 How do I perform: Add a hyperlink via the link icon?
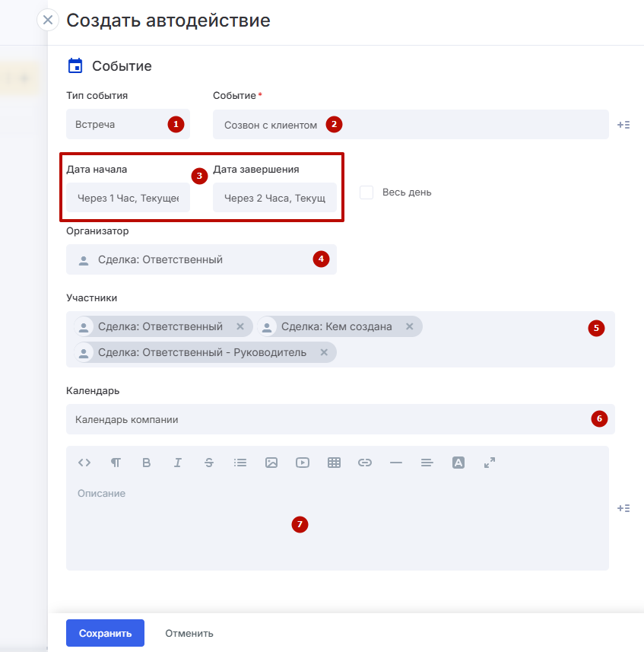365,463
